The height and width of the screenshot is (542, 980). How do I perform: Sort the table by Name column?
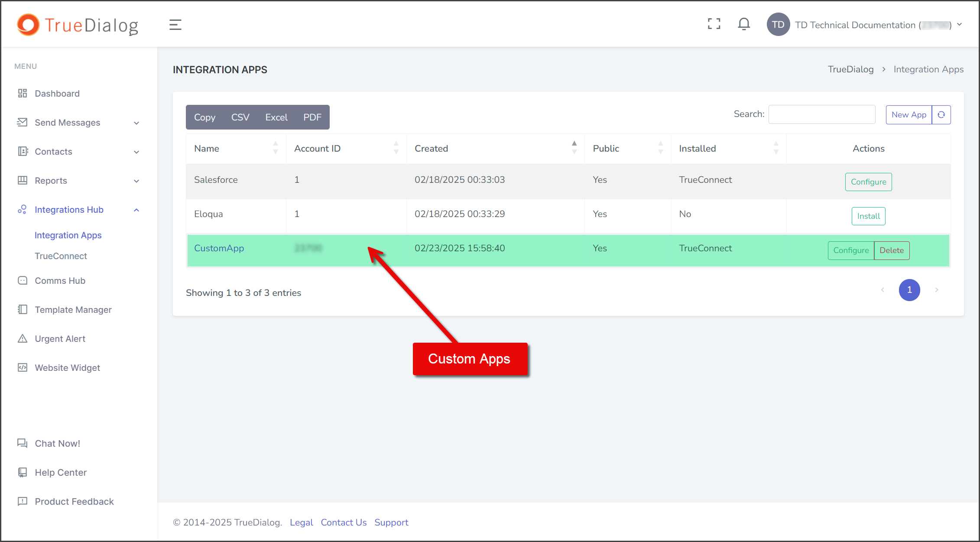(x=236, y=149)
